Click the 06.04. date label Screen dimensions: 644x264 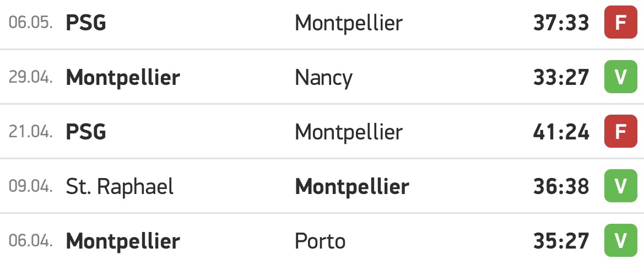[x=30, y=241]
